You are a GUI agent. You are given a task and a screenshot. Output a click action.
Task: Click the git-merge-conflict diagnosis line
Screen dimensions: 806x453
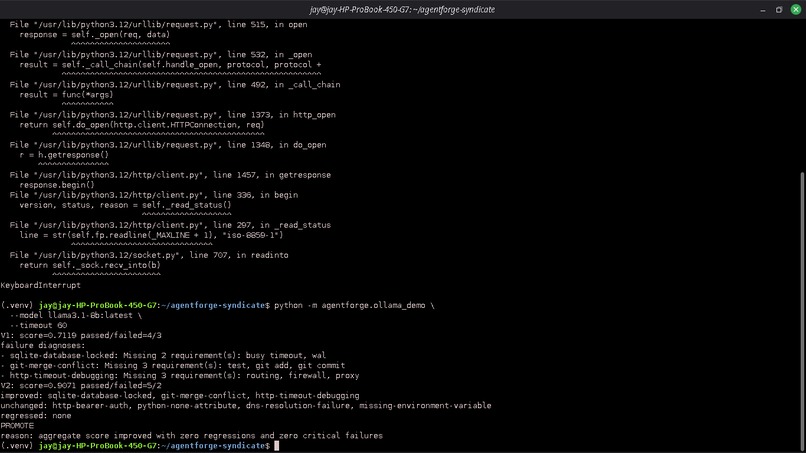[173, 366]
